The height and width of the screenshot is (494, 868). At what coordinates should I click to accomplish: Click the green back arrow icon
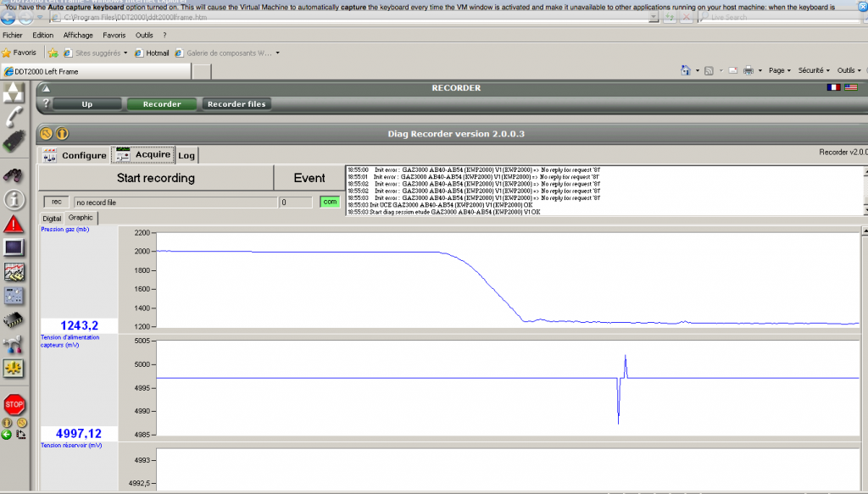(7, 435)
